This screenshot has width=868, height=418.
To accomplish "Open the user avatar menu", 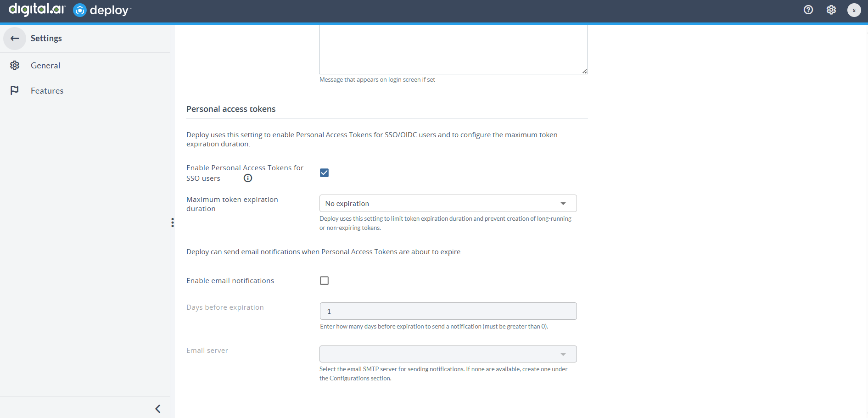I will pyautogui.click(x=854, y=10).
